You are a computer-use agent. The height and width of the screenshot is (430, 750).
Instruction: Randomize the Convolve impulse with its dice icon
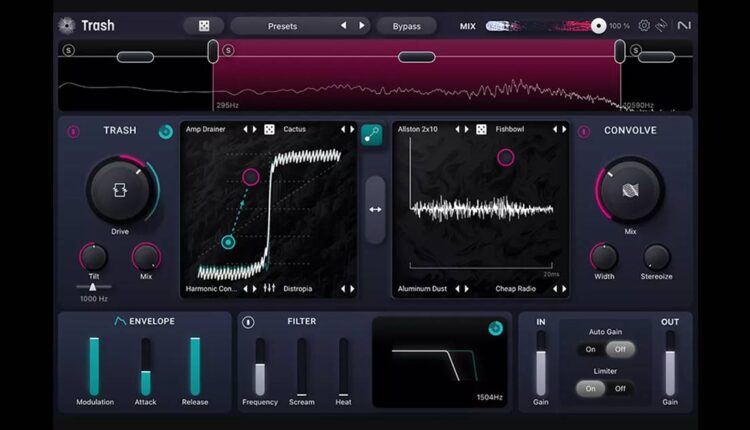tap(482, 129)
